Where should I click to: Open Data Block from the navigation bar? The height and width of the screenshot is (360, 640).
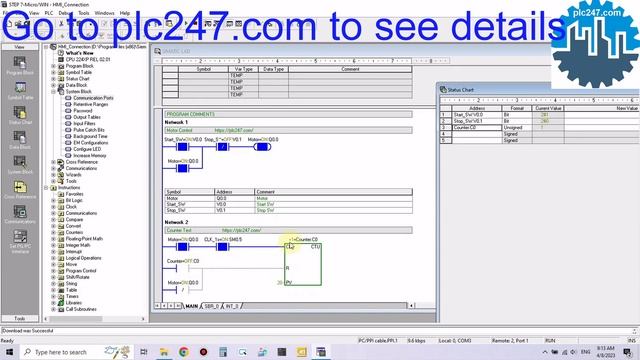point(20,140)
